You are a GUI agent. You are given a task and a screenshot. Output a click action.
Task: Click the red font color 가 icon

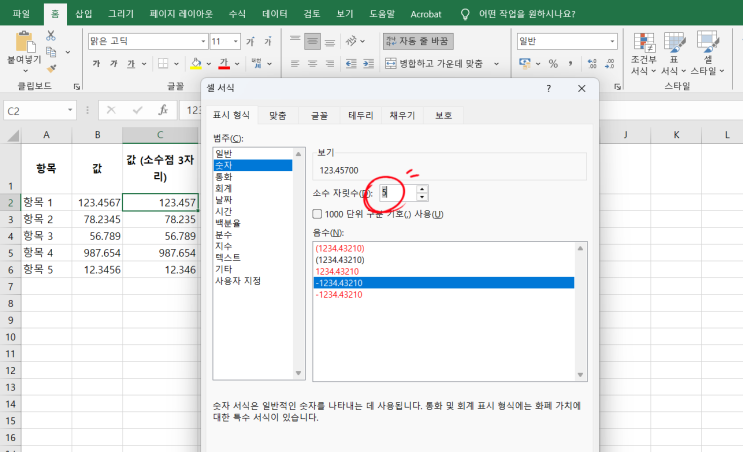[x=224, y=63]
